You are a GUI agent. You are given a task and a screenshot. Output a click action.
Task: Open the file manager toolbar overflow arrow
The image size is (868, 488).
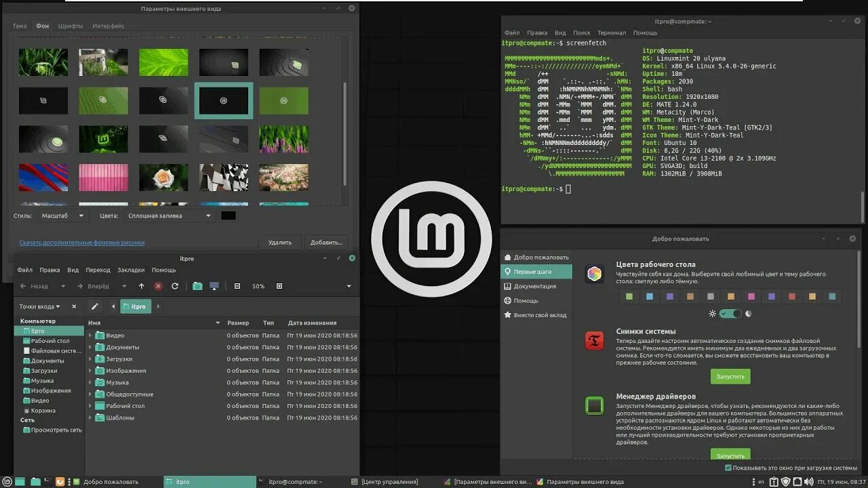coord(350,286)
